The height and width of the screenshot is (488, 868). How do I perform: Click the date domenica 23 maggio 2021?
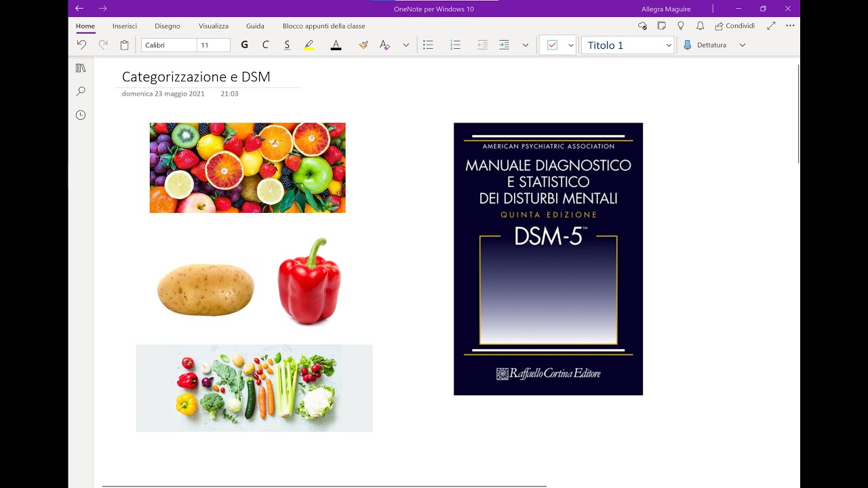tap(163, 94)
